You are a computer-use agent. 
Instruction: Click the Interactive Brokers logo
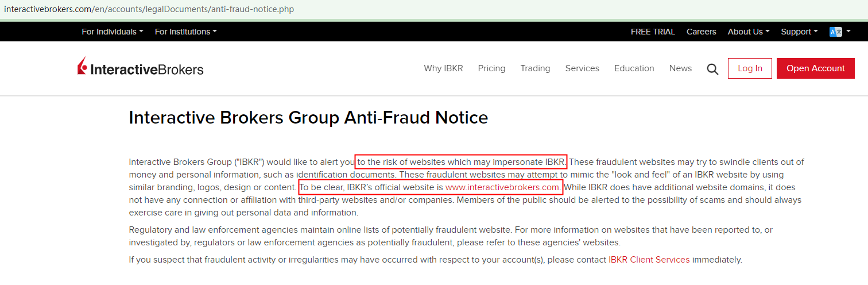click(x=141, y=68)
